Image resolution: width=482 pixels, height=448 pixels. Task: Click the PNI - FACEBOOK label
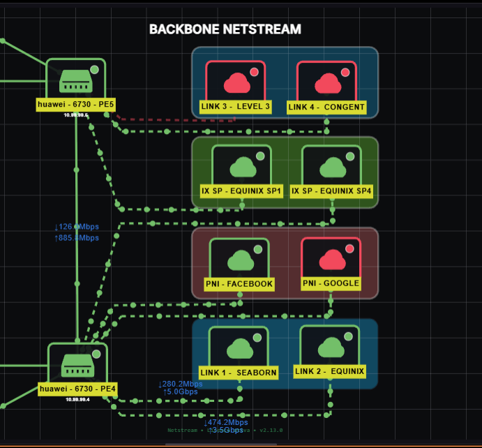point(239,284)
